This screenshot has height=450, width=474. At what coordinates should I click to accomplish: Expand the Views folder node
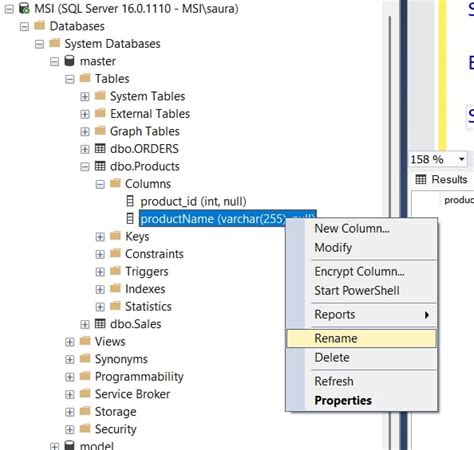(70, 342)
